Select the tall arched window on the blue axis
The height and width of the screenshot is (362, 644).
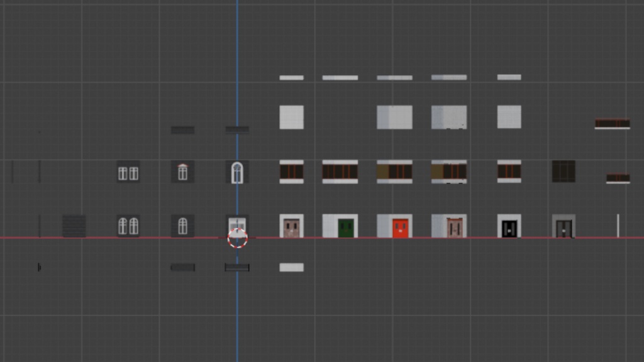point(237,172)
